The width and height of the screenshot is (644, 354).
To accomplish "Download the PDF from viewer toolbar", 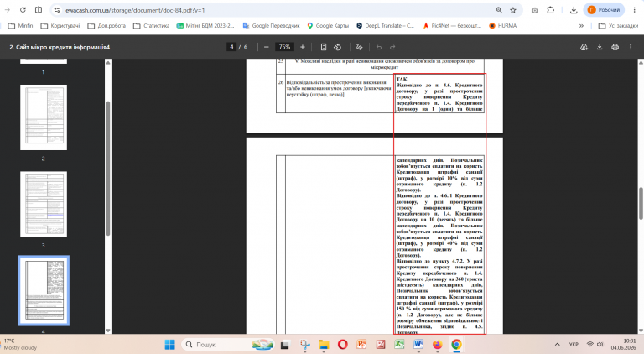I will [600, 47].
